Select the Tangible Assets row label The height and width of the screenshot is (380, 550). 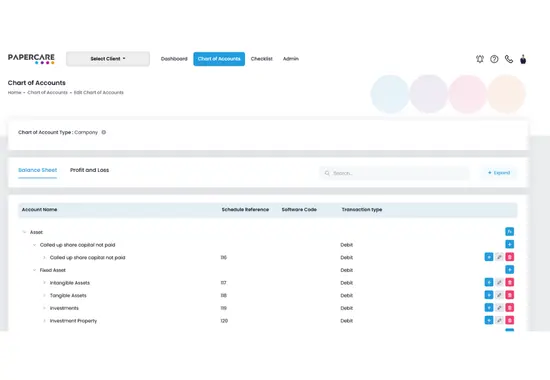coord(68,295)
